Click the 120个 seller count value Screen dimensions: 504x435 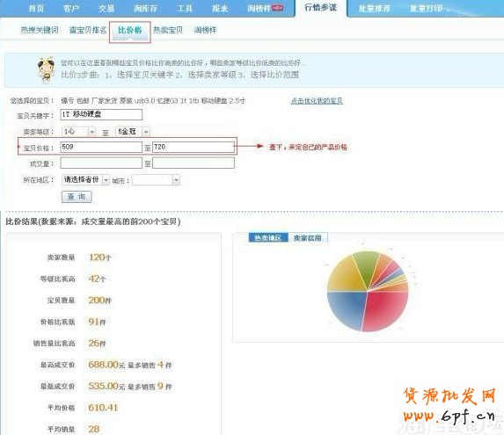click(x=100, y=257)
